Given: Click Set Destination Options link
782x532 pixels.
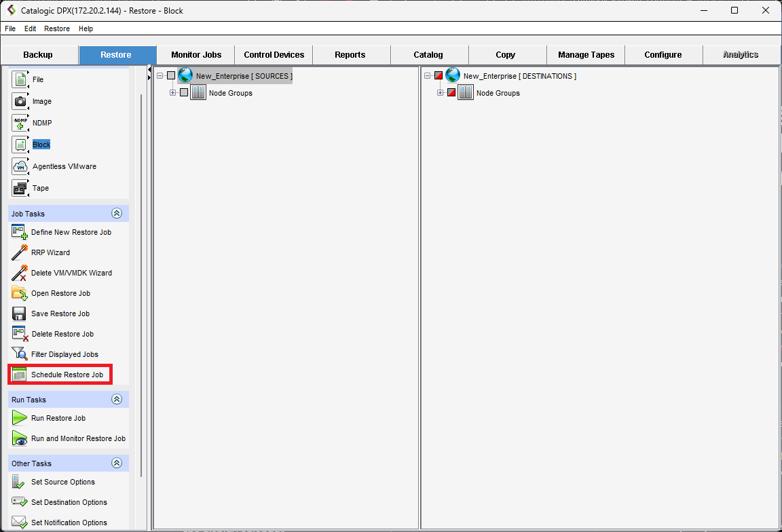Looking at the screenshot, I should tap(69, 502).
